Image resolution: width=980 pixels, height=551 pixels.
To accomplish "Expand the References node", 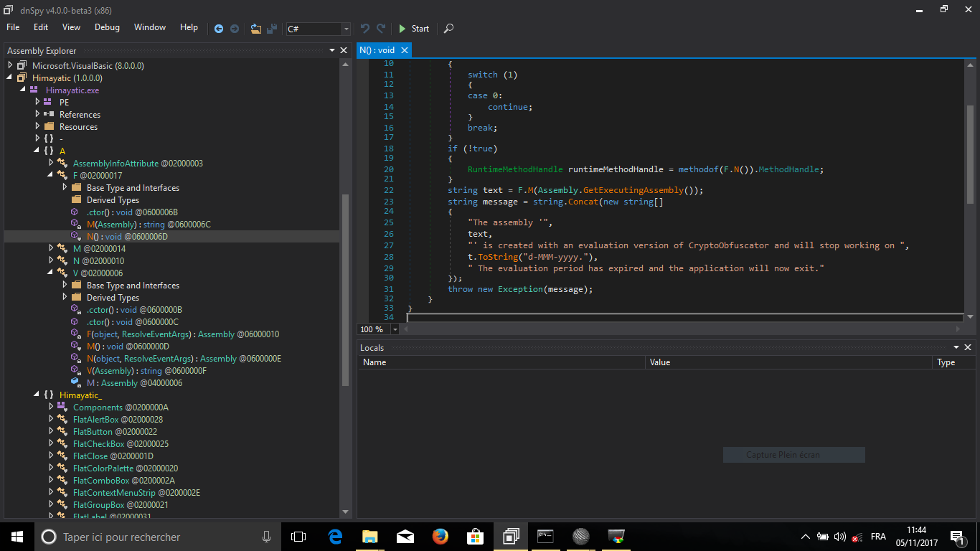I will [x=37, y=114].
